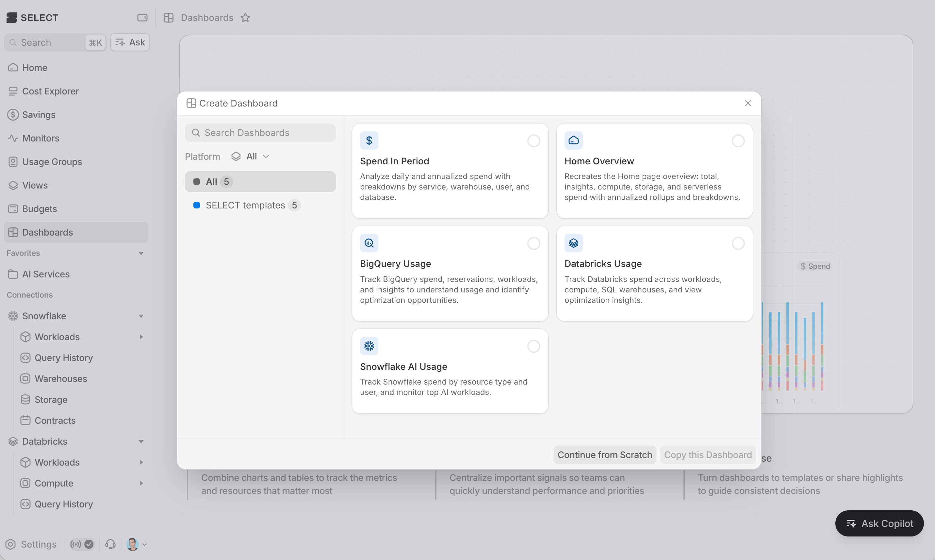Click Copy this Dashboard button
Viewport: 935px width, 560px height.
708,455
